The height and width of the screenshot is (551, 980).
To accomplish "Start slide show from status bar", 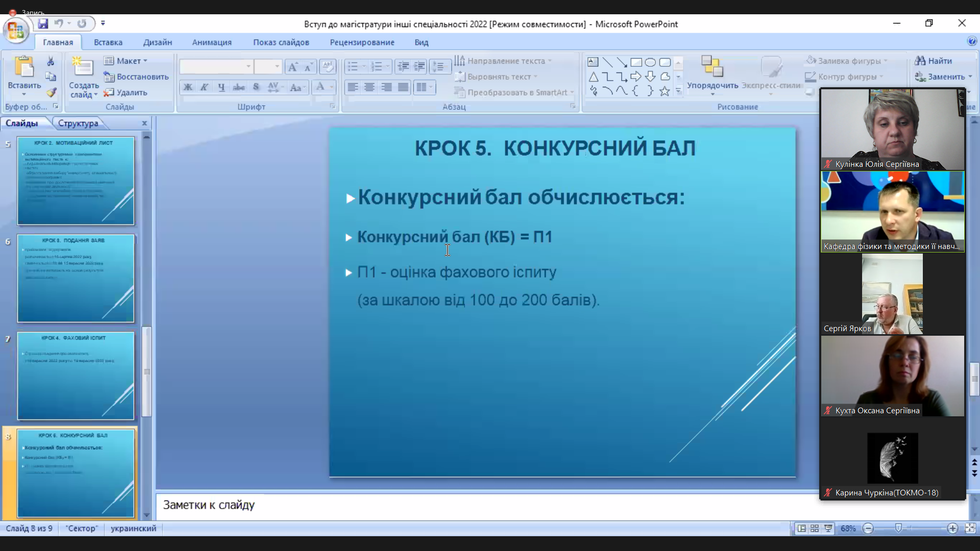I will click(x=828, y=529).
